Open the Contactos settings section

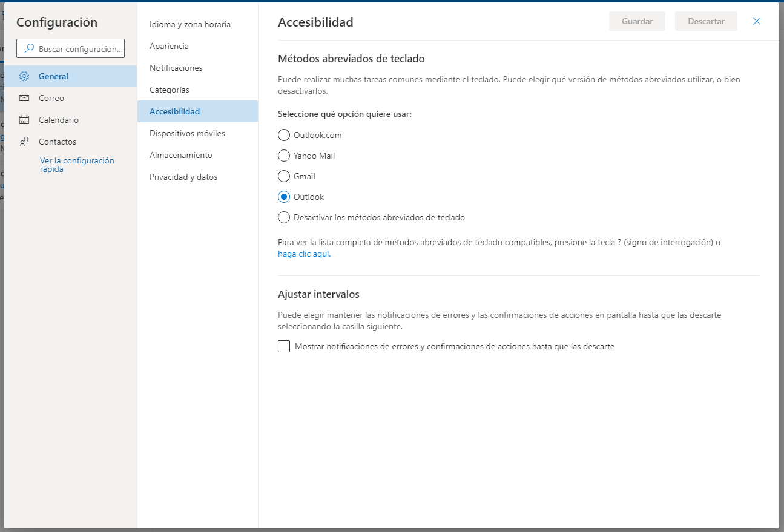coord(70,142)
